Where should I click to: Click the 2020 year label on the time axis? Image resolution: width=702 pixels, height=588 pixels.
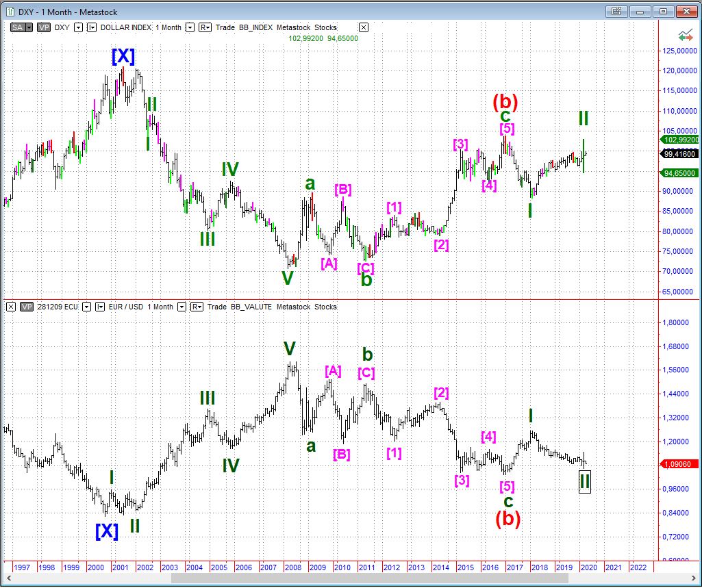pyautogui.click(x=589, y=567)
